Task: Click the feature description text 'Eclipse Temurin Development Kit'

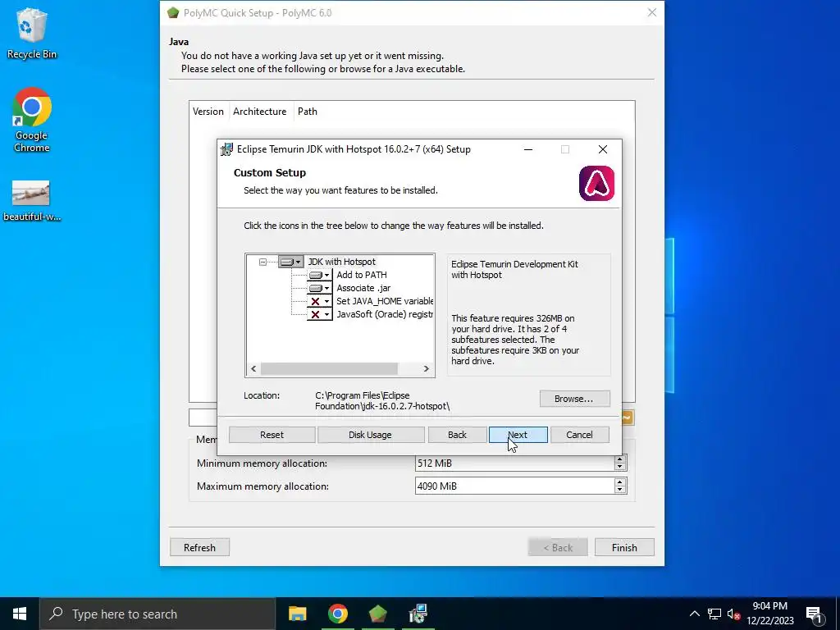Action: 514,264
